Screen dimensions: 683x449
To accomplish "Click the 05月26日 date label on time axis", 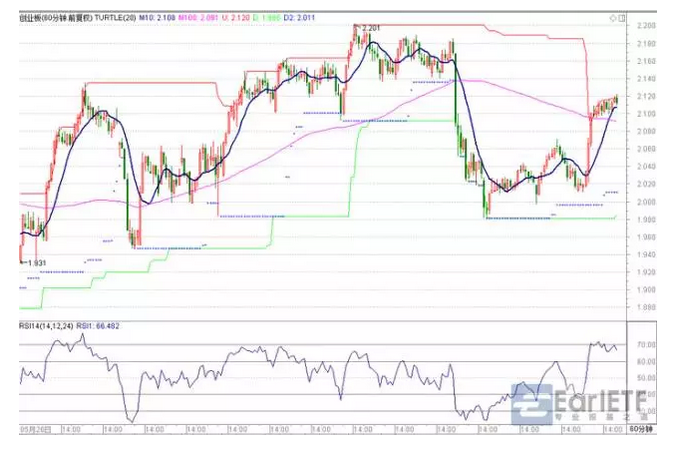I will tap(34, 428).
